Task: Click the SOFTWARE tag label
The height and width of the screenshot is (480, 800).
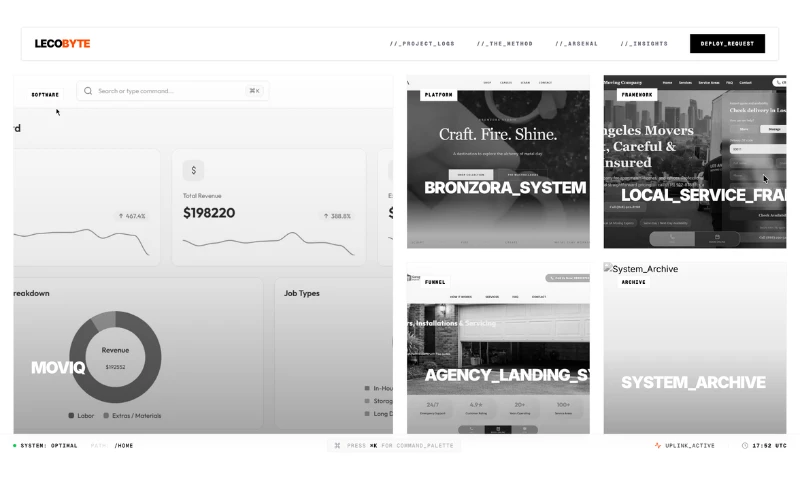Action: click(x=45, y=94)
